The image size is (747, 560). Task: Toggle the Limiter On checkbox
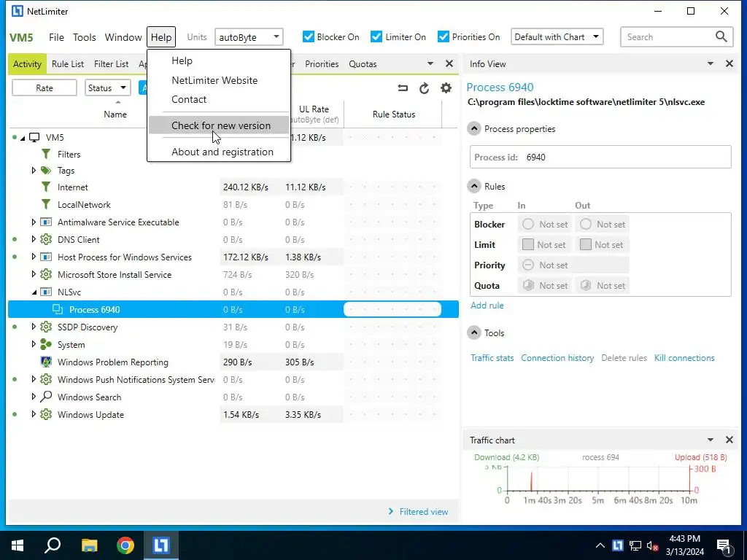click(376, 36)
